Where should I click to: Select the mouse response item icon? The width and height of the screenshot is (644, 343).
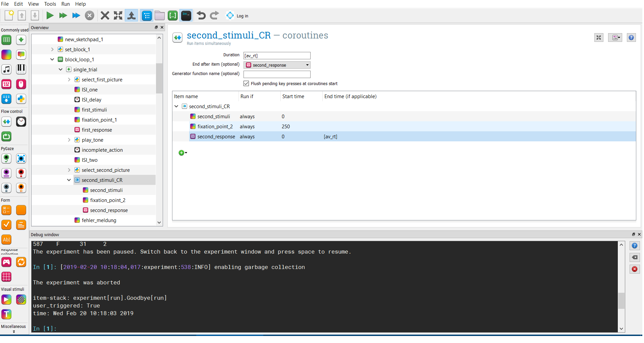(21, 84)
